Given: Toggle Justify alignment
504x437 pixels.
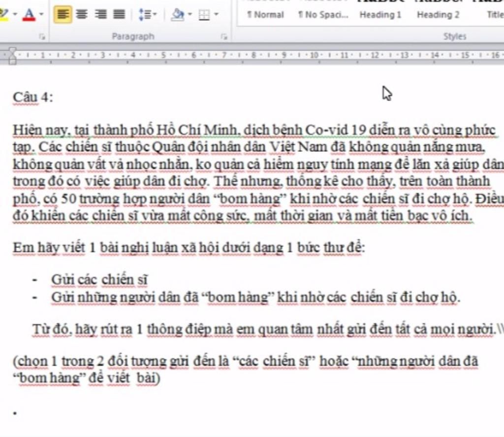Looking at the screenshot, I should [119, 14].
